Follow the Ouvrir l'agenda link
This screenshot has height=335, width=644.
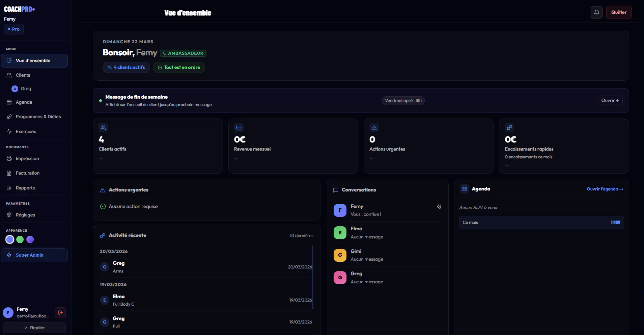click(x=605, y=189)
